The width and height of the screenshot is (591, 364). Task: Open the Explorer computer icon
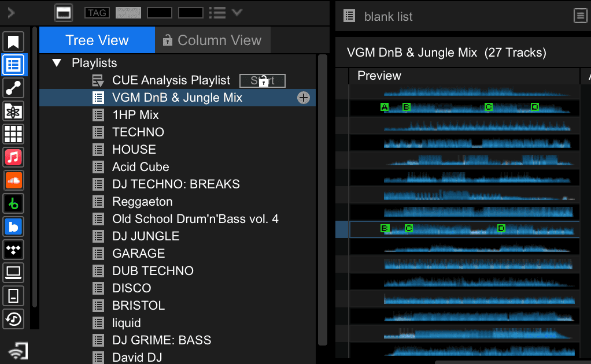coord(13,273)
